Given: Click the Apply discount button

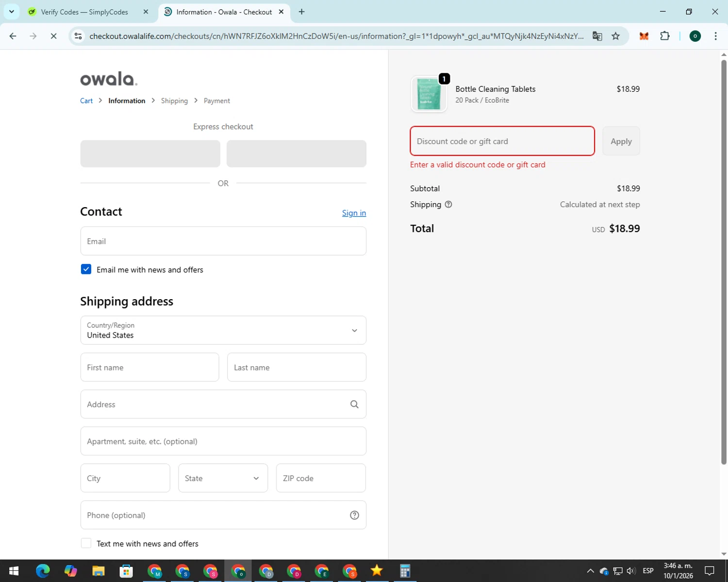Looking at the screenshot, I should tap(621, 141).
